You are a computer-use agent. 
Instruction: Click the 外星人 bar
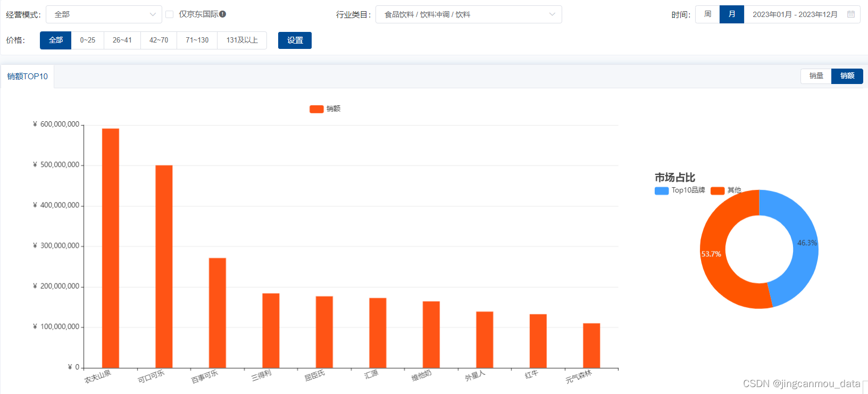point(485,340)
